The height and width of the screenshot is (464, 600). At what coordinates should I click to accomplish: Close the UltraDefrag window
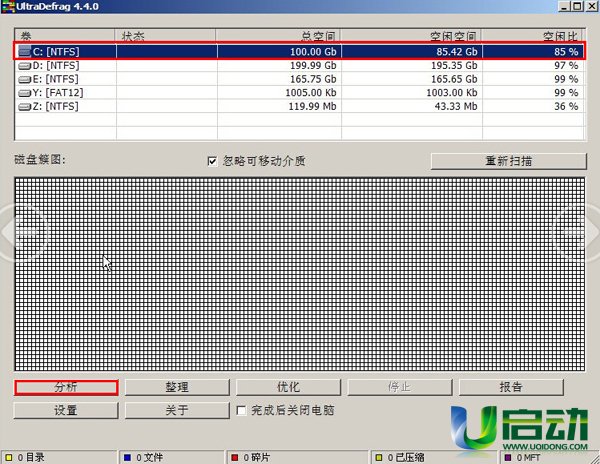point(591,6)
